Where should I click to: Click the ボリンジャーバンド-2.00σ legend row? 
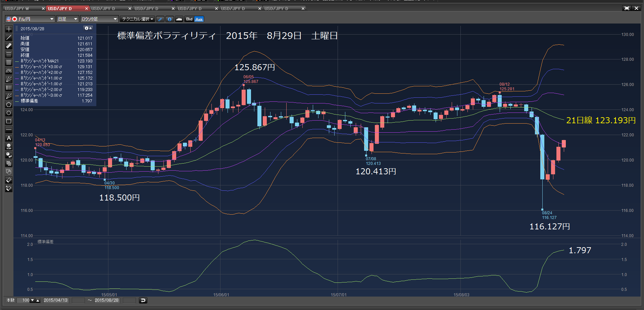point(54,90)
